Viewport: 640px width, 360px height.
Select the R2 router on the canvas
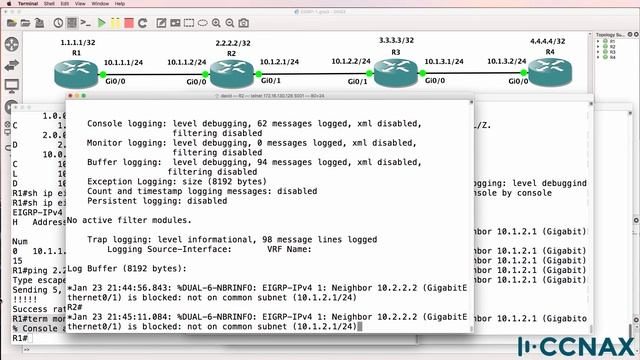[231, 74]
